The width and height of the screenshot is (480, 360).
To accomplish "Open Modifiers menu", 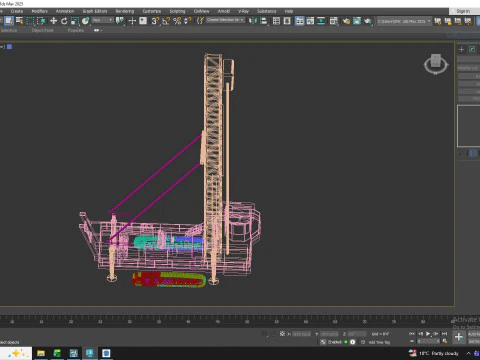I will (x=39, y=11).
